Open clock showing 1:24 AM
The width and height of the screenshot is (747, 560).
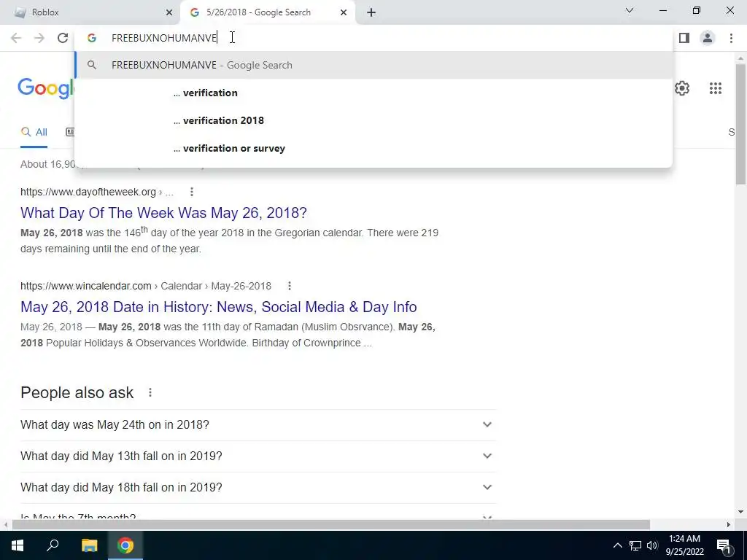(x=684, y=545)
